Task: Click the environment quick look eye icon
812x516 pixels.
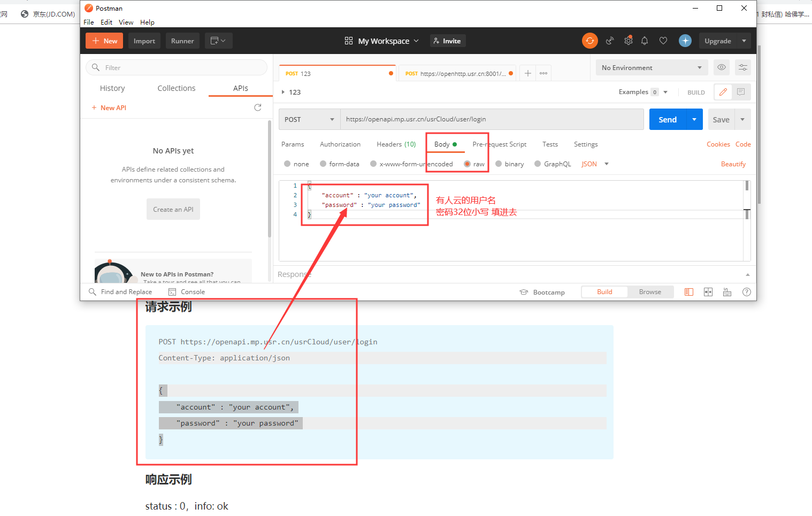Action: (x=722, y=67)
